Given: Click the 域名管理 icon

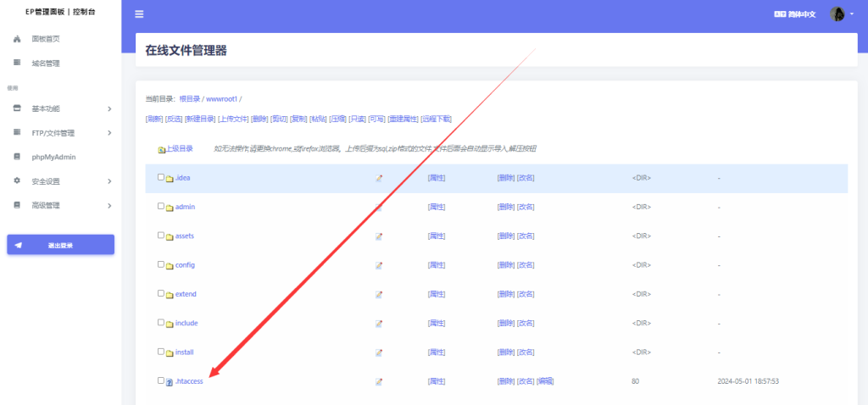Looking at the screenshot, I should click(x=17, y=63).
